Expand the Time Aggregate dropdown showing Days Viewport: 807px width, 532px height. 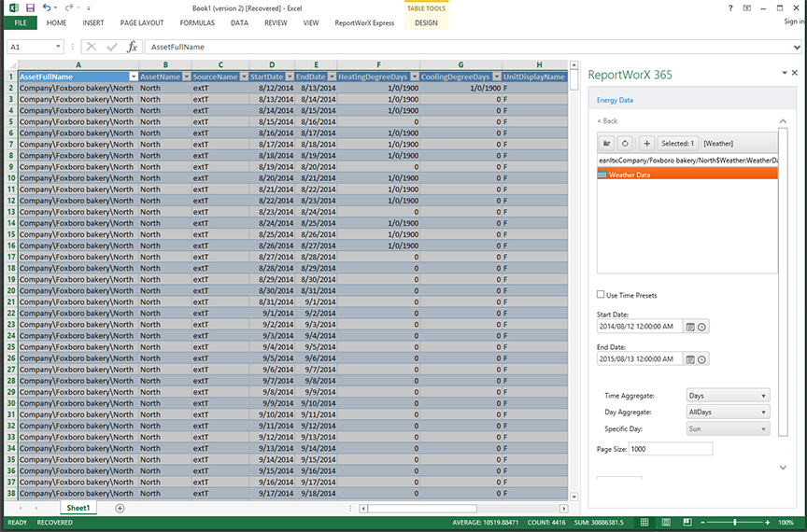tap(728, 396)
